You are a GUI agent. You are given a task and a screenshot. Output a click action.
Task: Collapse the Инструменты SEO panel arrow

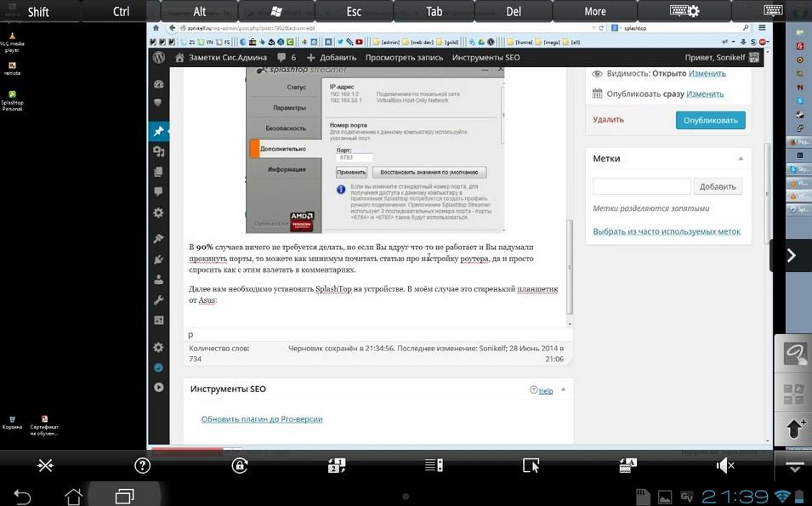[x=563, y=389]
